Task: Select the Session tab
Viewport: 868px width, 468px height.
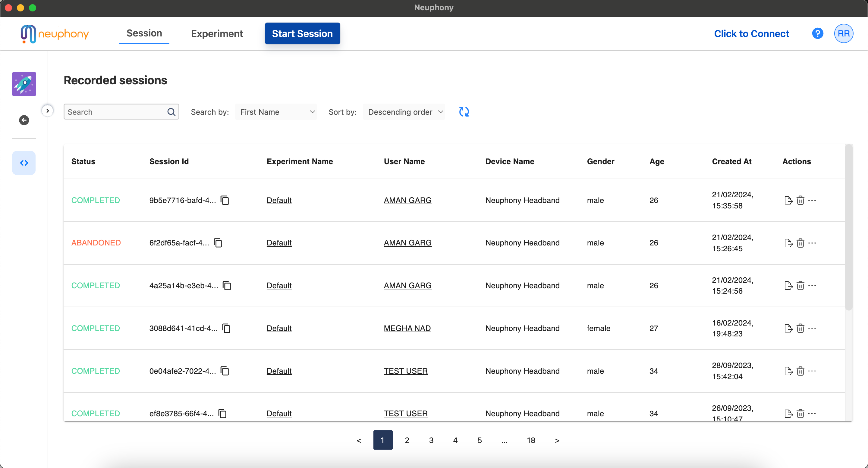Action: tap(144, 33)
